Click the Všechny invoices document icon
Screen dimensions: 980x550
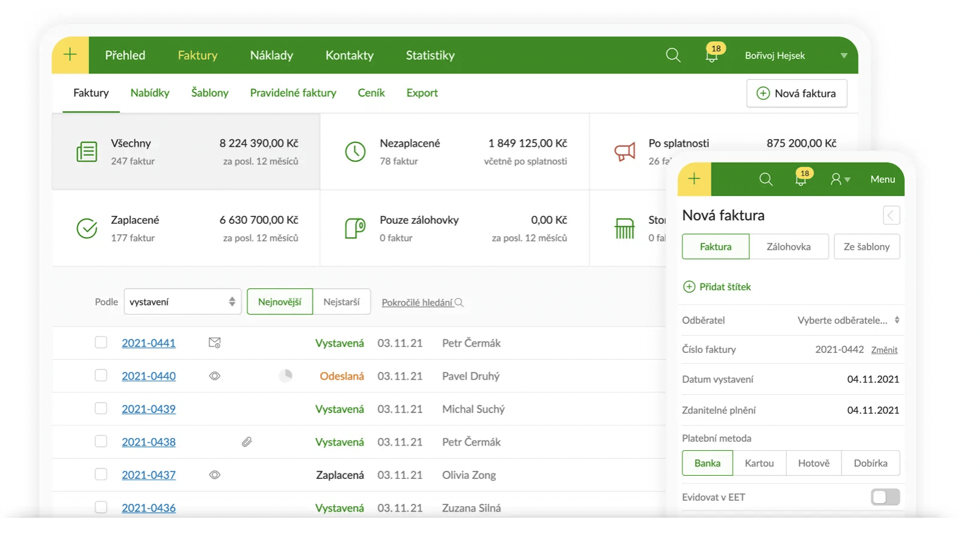[x=87, y=151]
